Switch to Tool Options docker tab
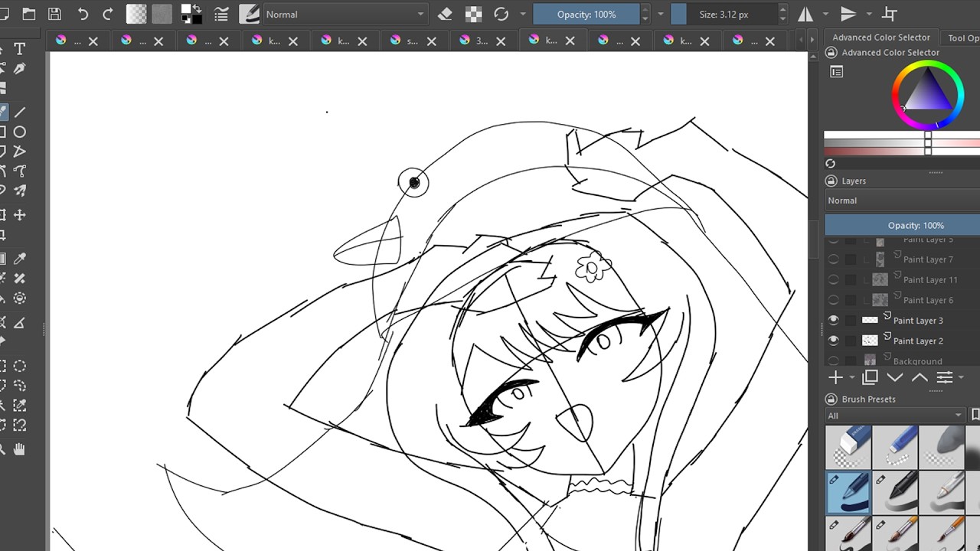The width and height of the screenshot is (980, 551). [x=962, y=37]
